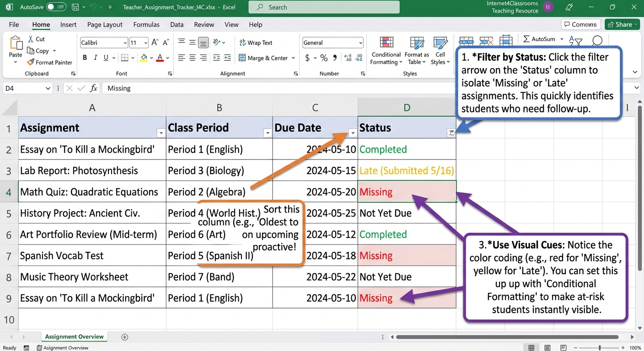Click the Share button
Image resolution: width=644 pixels, height=351 pixels.
point(622,24)
